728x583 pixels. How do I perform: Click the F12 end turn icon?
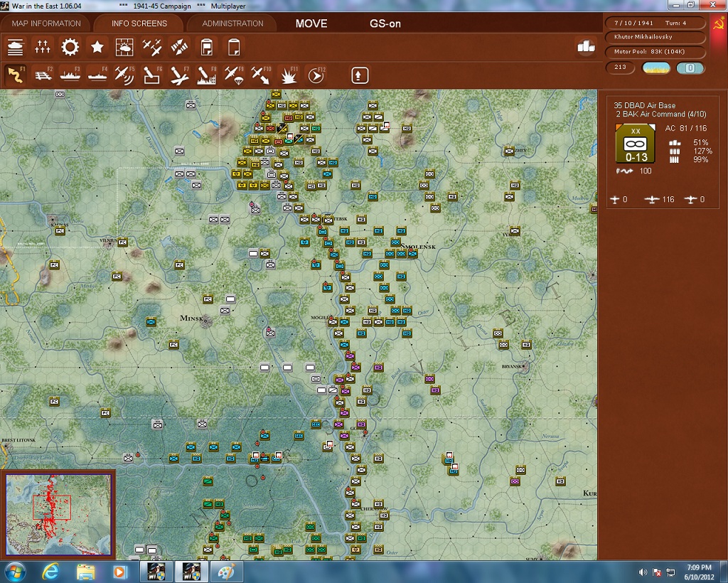click(x=316, y=75)
